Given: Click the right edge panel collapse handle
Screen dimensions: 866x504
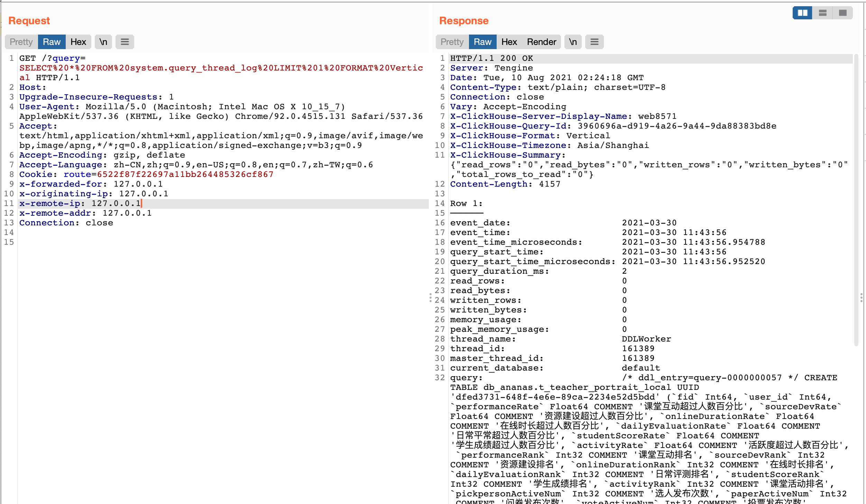Looking at the screenshot, I should pos(861,298).
